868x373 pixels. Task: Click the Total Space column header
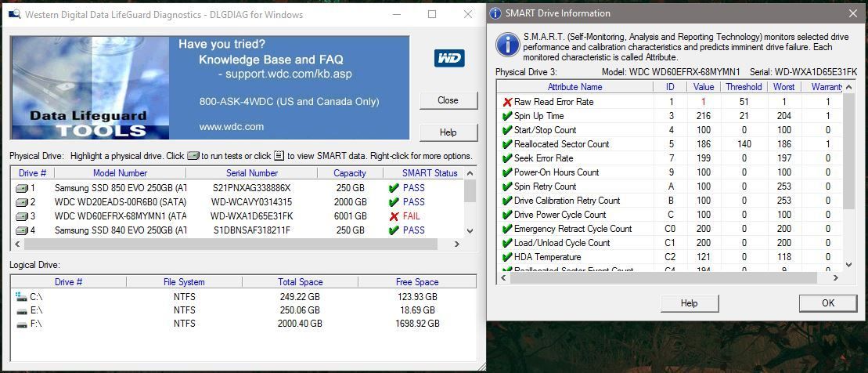[x=300, y=282]
